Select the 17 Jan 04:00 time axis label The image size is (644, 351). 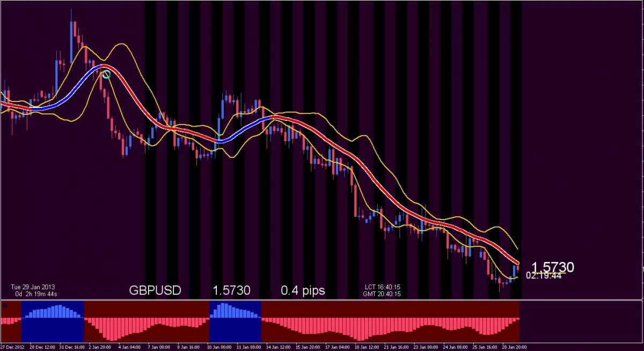pos(338,347)
